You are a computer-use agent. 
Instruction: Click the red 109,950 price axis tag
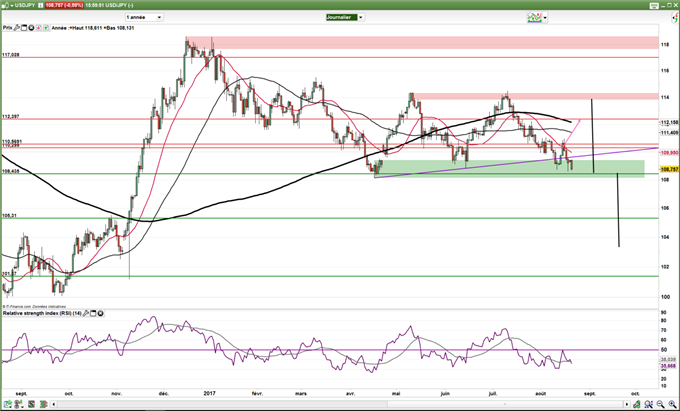tap(669, 153)
